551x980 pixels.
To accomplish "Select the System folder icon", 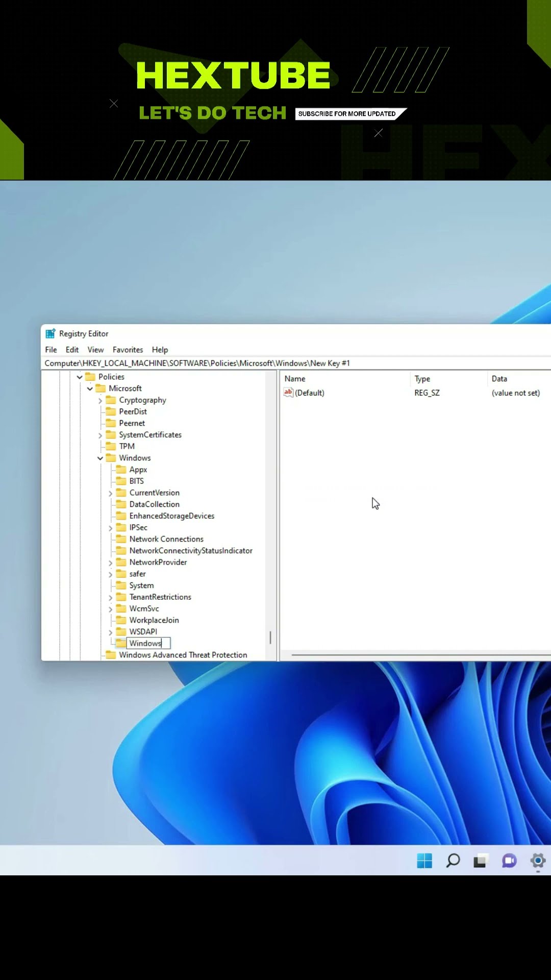I will coord(121,585).
